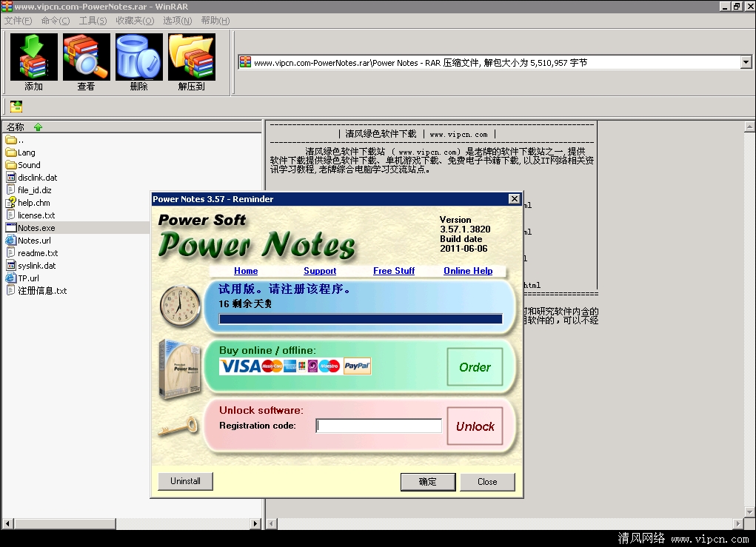756x547 pixels.
Task: Expand the archive path dropdown
Action: click(x=746, y=62)
